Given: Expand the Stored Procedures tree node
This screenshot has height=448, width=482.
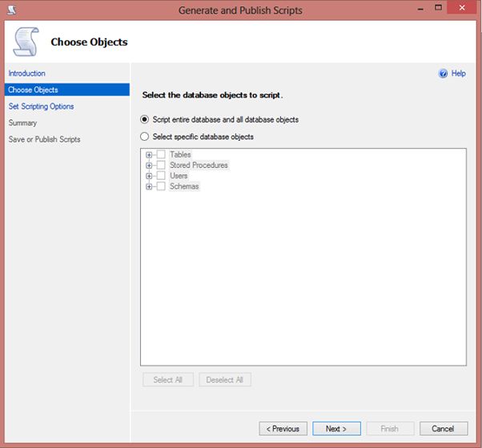Looking at the screenshot, I should [x=149, y=166].
